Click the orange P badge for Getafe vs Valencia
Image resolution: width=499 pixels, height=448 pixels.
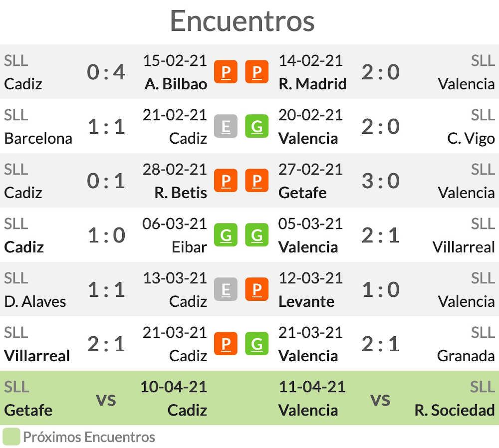point(257,181)
